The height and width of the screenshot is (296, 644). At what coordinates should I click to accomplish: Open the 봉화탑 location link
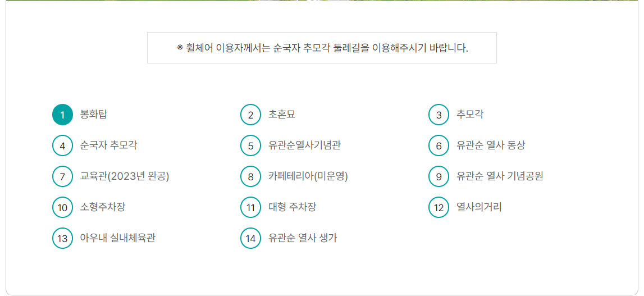pos(94,114)
